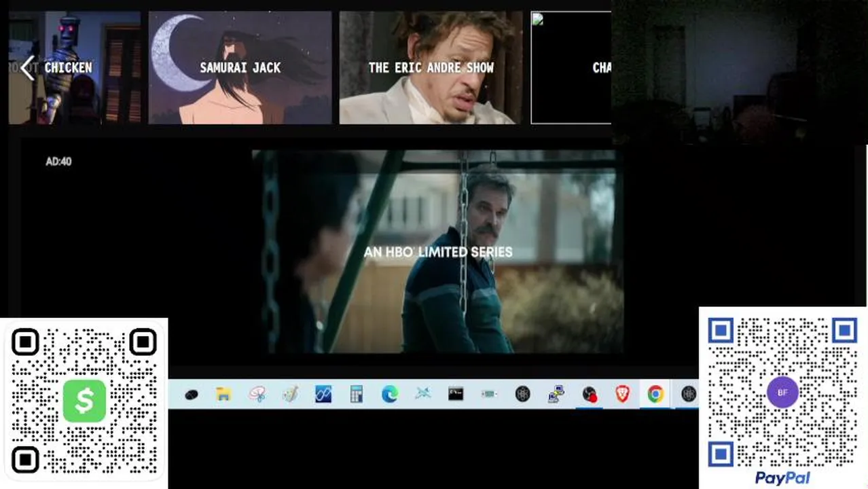Viewport: 868px width, 489px height.
Task: Click the green Cash App dollar logo
Action: [84, 401]
